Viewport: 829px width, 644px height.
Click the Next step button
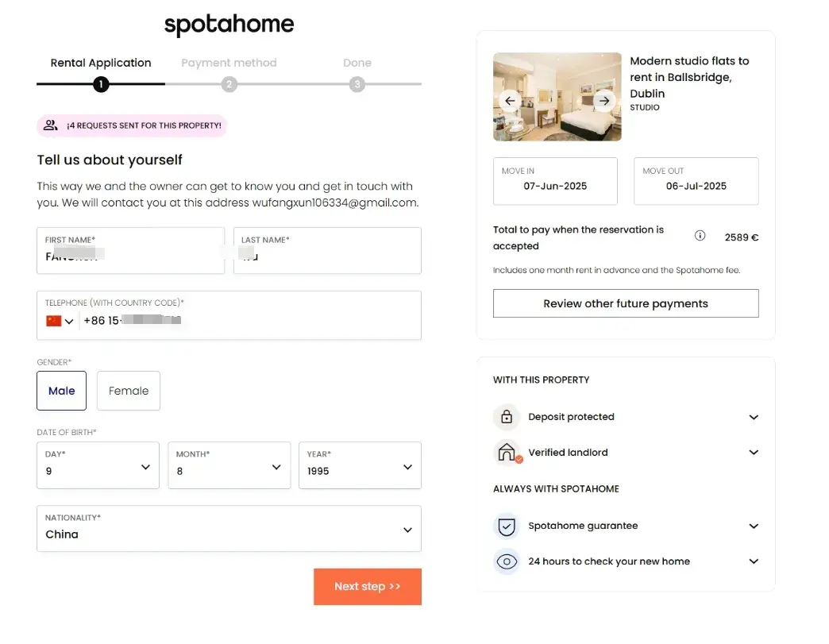pos(368,587)
